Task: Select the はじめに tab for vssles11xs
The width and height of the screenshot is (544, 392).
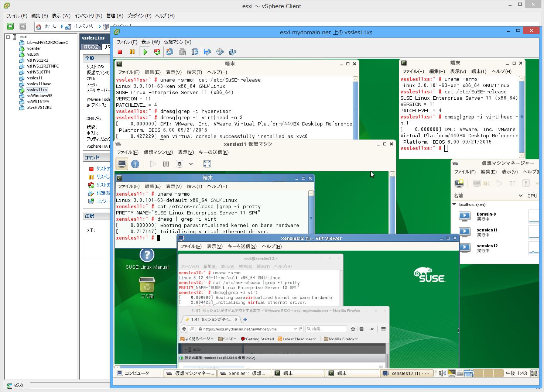Action: point(91,47)
